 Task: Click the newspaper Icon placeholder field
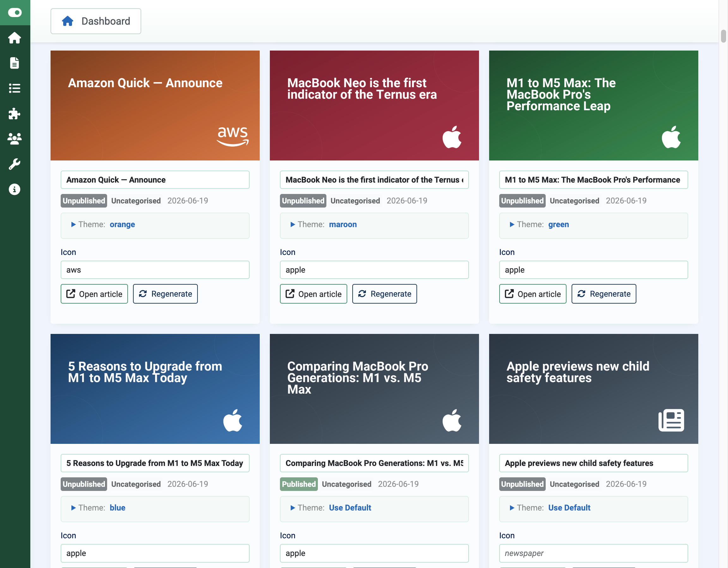pyautogui.click(x=593, y=553)
